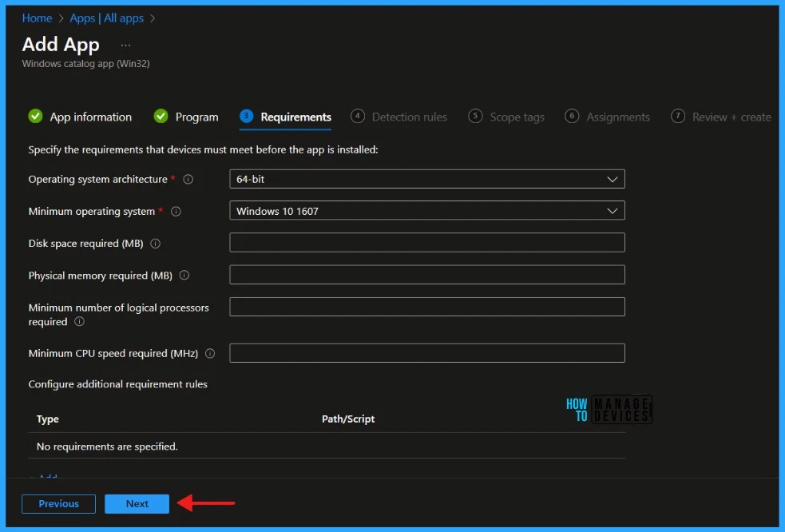Viewport: 785px width, 532px height.
Task: Focus the Minimum CPU speed input field
Action: (427, 352)
